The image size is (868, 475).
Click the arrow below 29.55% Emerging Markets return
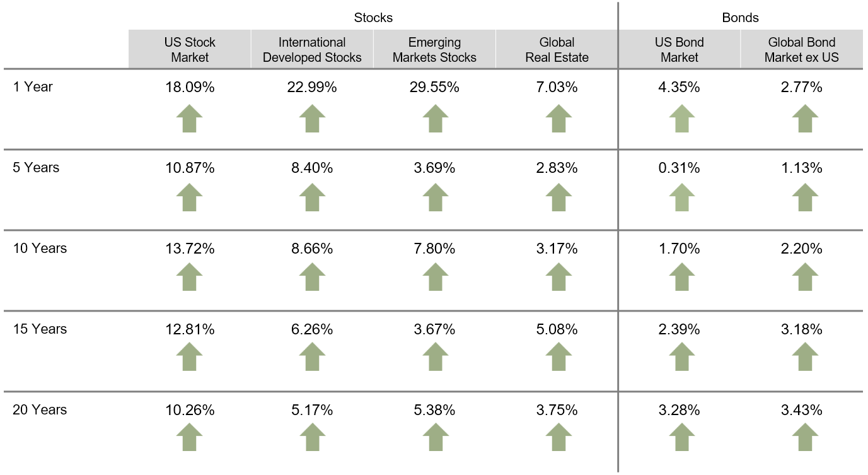coord(435,119)
